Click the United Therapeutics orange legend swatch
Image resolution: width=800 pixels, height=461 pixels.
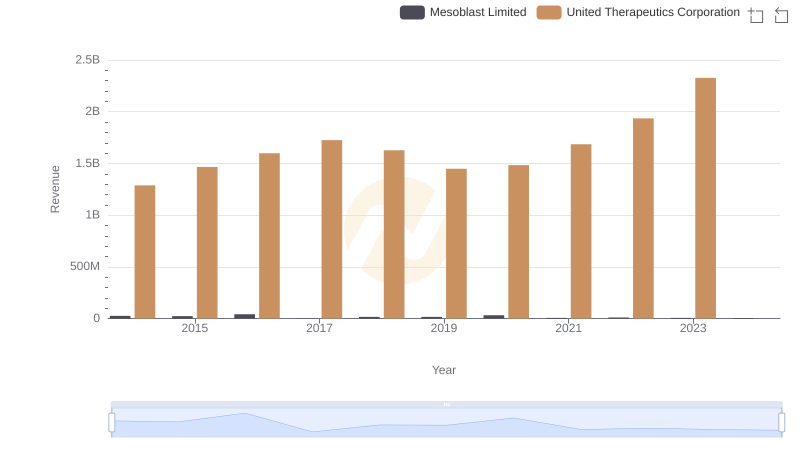tap(549, 12)
